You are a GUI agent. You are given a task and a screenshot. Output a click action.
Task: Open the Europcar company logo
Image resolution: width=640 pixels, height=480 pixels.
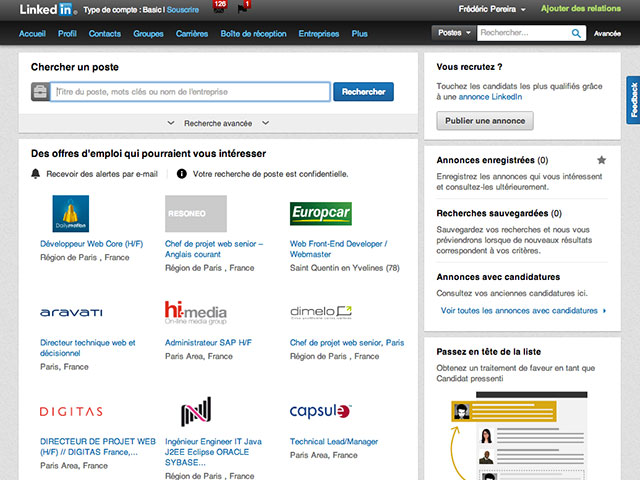(321, 213)
